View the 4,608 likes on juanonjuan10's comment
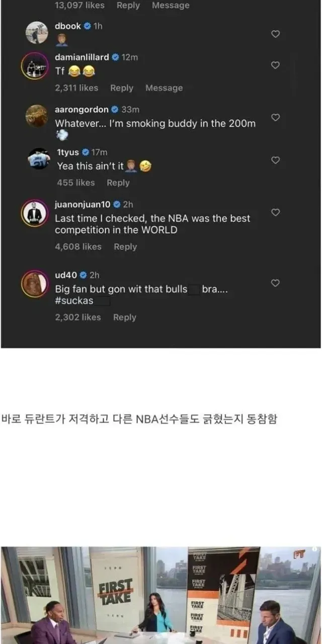 pos(78,247)
